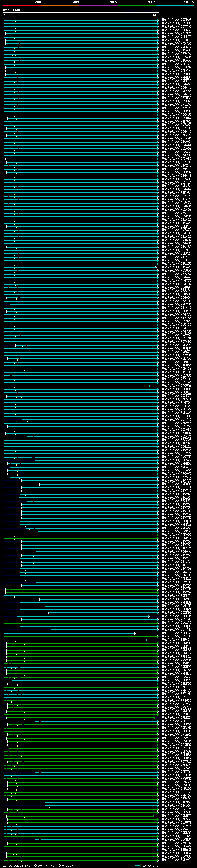Select hit UniRef100_C5XQ83
This screenshot has height=868, width=197.
(x=177, y=430)
